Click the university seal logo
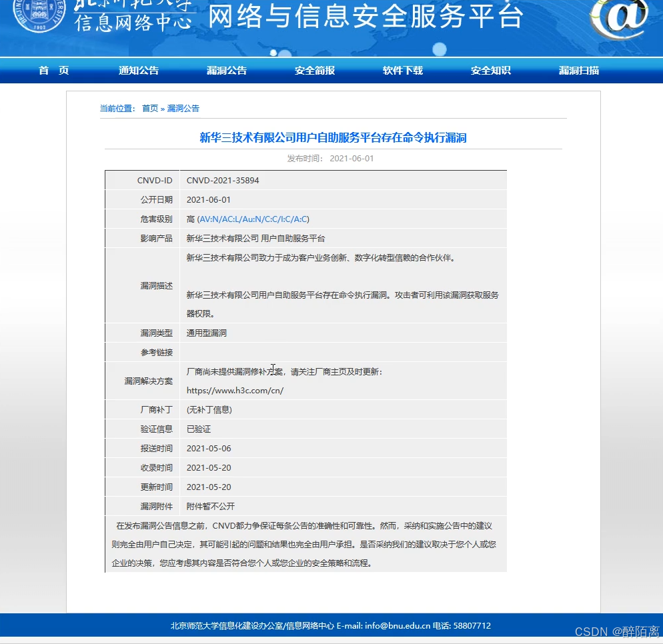The width and height of the screenshot is (663, 644). pos(39,15)
